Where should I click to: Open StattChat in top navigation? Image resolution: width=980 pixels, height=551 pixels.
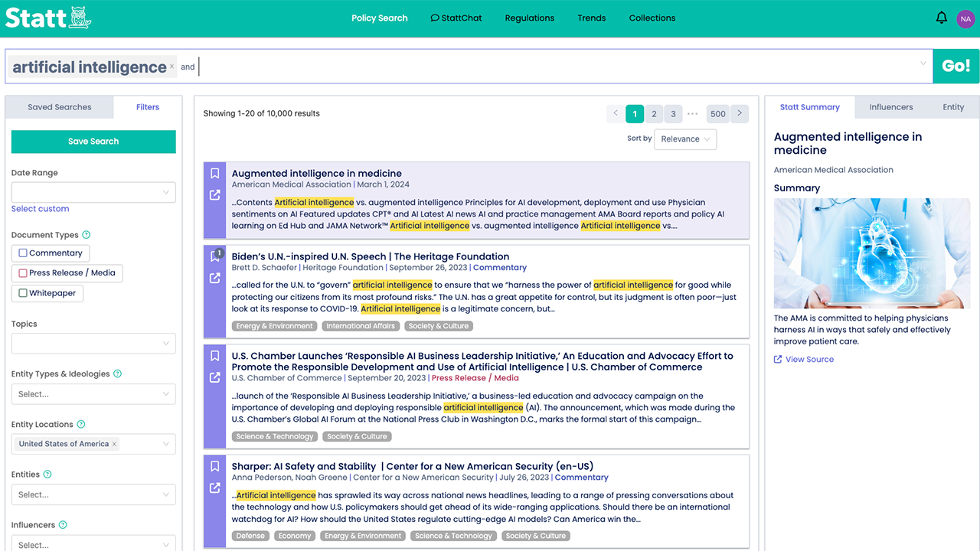point(456,18)
